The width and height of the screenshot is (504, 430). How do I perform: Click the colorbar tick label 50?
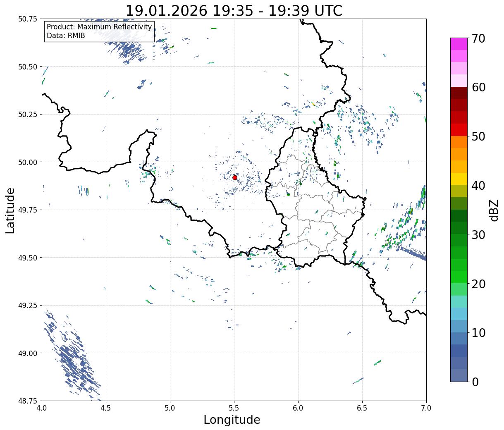click(478, 136)
